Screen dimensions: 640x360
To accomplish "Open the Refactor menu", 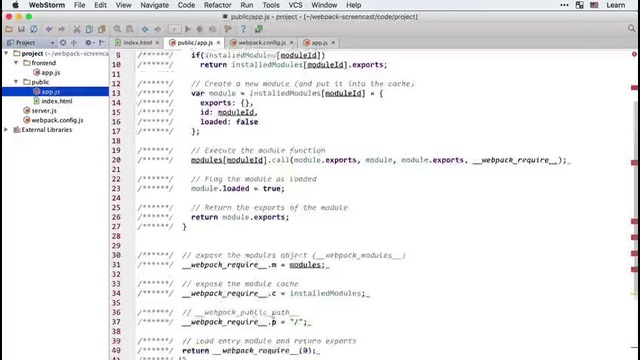I will [x=218, y=5].
